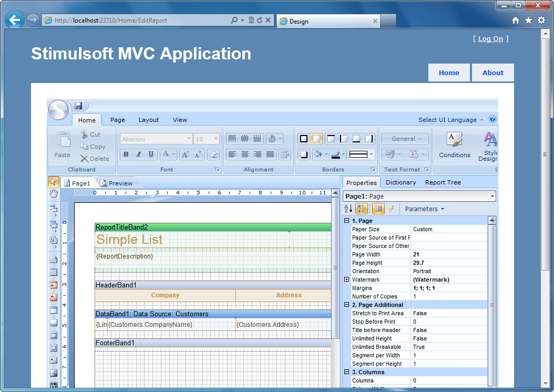Click the Home navigation button

click(x=449, y=73)
